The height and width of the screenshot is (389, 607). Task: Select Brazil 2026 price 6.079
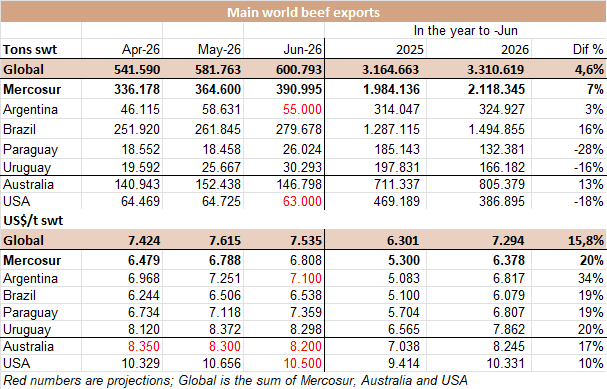509,295
